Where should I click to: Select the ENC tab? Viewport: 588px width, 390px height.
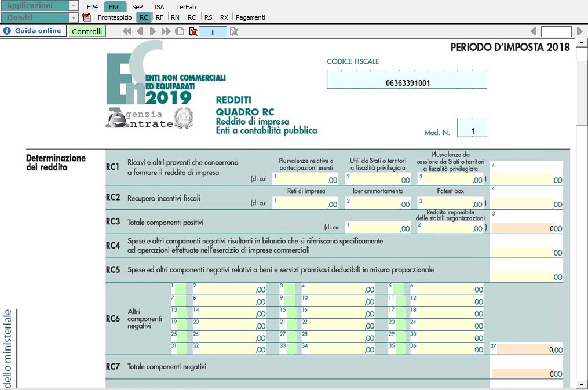(x=115, y=7)
